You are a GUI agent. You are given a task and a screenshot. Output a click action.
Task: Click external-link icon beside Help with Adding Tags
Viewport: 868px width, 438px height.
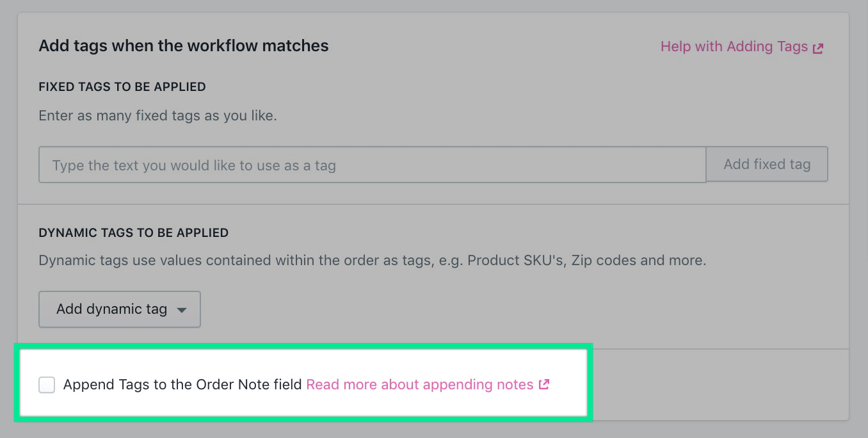pos(817,48)
